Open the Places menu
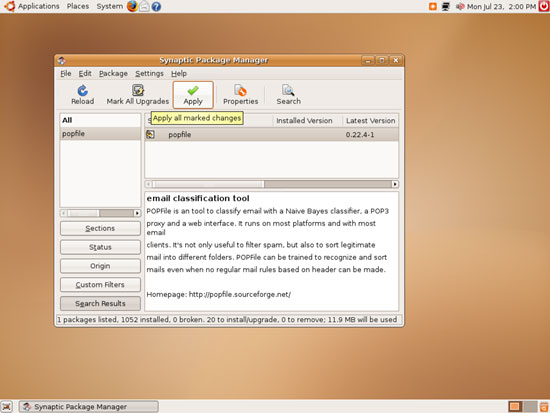This screenshot has height=413, width=550. pyautogui.click(x=78, y=6)
